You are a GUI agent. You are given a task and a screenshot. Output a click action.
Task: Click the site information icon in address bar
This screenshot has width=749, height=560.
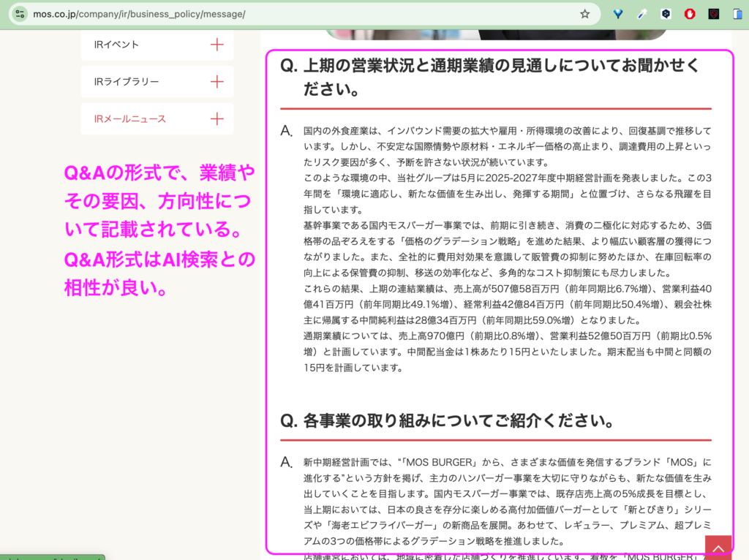[20, 14]
